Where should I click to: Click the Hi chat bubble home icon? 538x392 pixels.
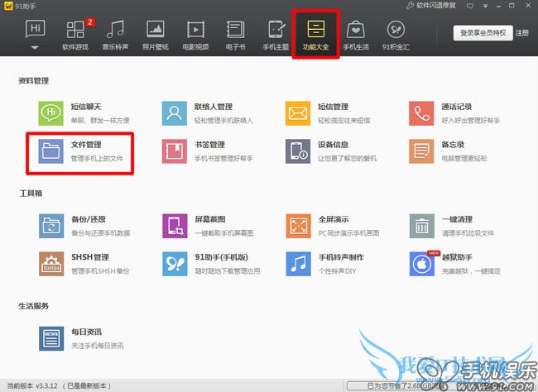tap(35, 28)
